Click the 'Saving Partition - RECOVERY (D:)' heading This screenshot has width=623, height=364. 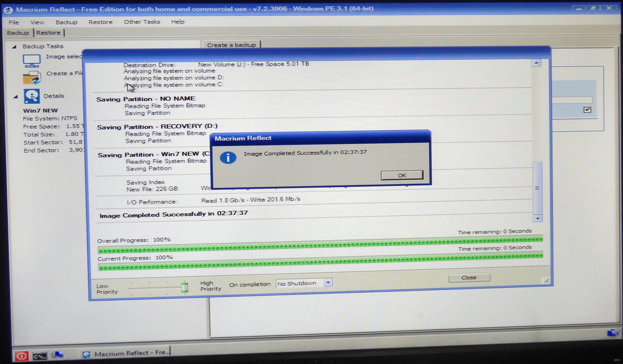[157, 127]
